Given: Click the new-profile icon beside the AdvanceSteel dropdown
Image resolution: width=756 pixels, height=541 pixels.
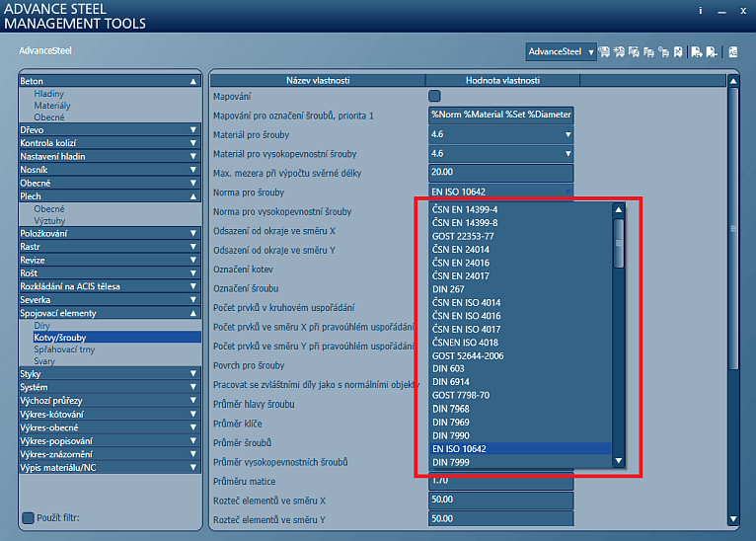Looking at the screenshot, I should point(604,51).
